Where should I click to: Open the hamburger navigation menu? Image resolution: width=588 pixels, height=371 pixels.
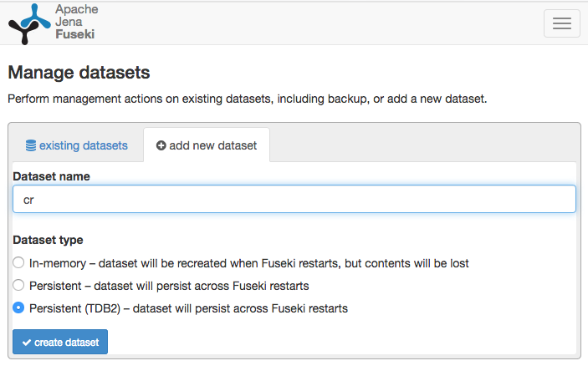point(561,23)
